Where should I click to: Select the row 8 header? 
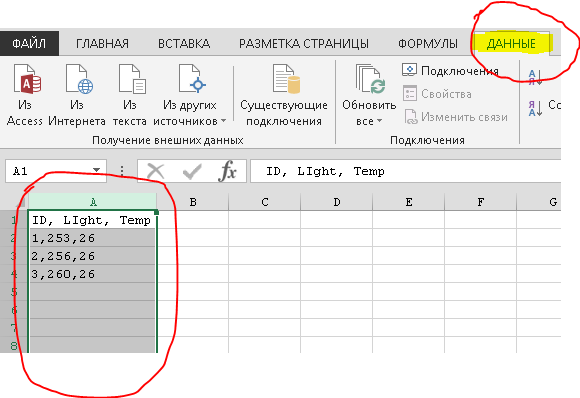pyautogui.click(x=14, y=345)
